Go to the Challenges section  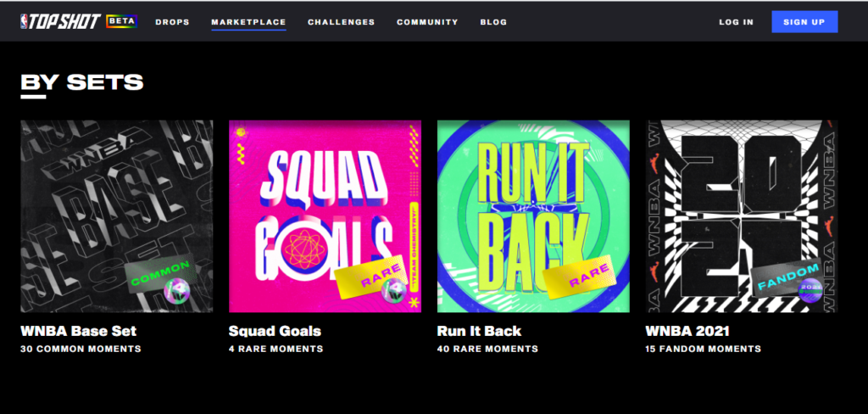tap(341, 22)
